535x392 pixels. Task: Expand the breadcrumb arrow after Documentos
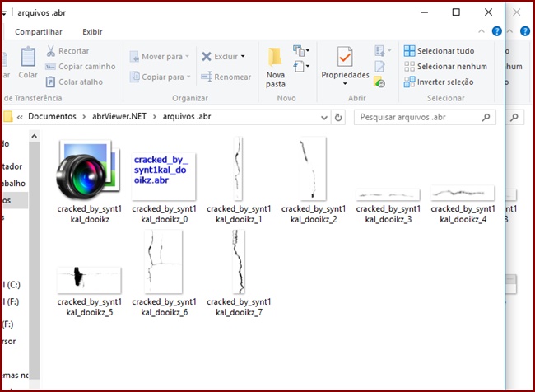click(x=84, y=117)
